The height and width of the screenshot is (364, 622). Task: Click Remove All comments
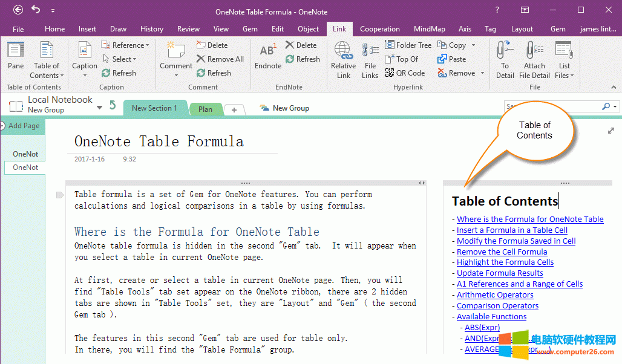point(220,59)
